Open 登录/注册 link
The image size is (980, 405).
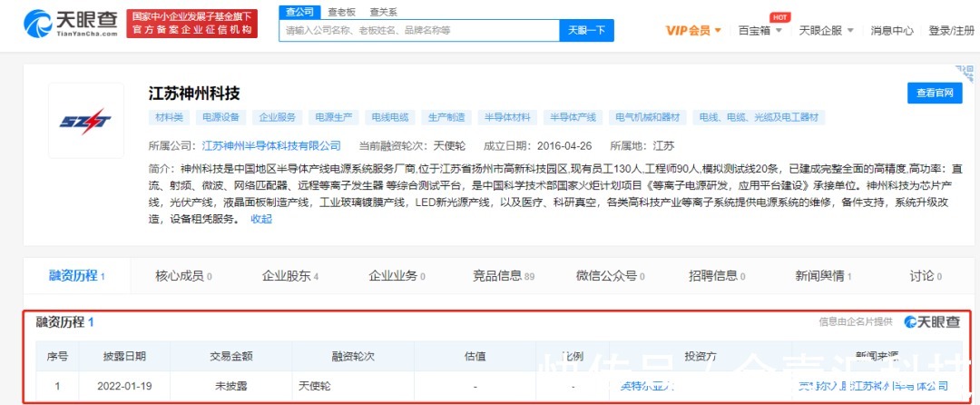pyautogui.click(x=951, y=30)
